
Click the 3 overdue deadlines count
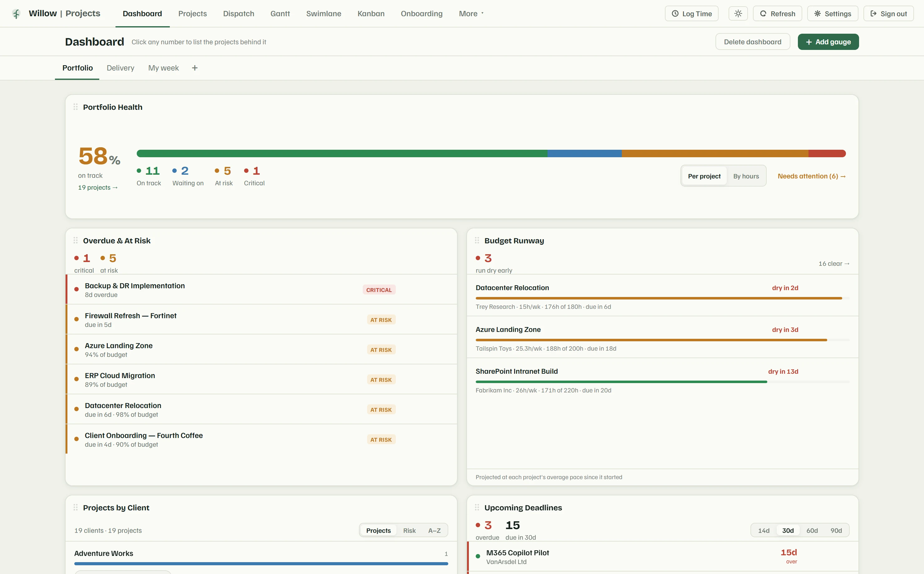coord(487,530)
